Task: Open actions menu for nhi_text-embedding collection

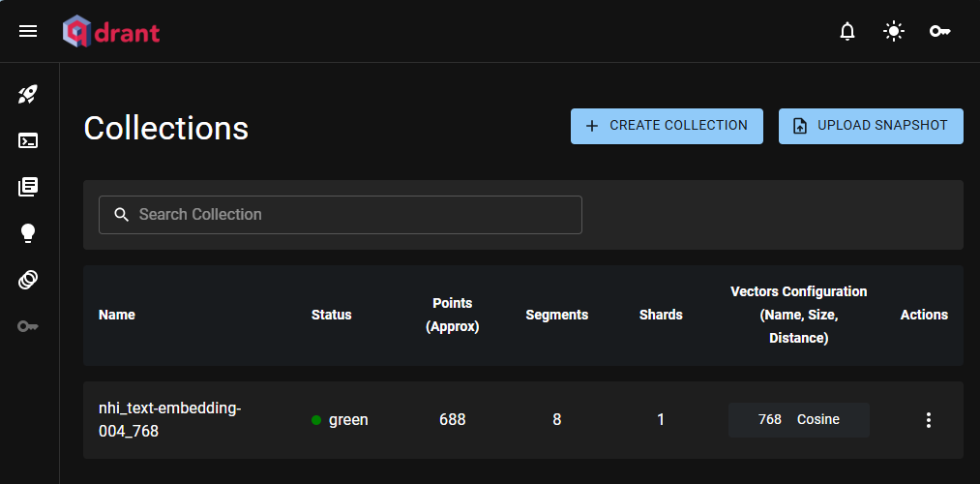Action: [x=929, y=420]
